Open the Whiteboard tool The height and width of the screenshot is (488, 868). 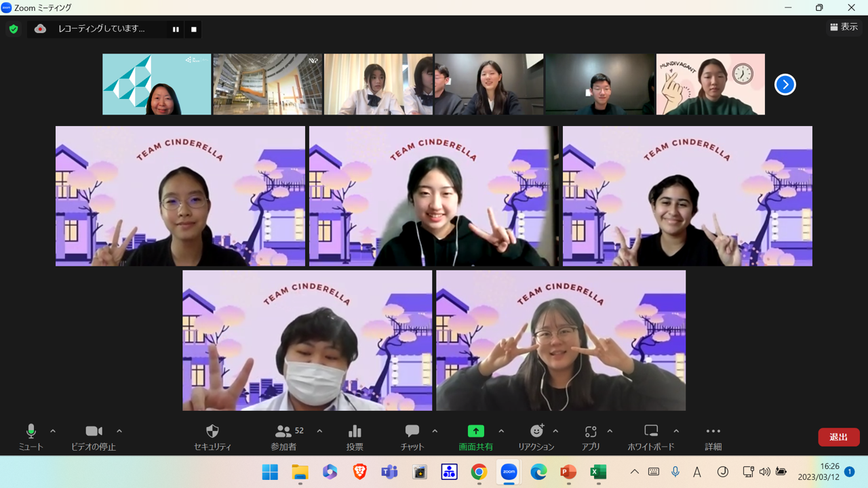650,432
